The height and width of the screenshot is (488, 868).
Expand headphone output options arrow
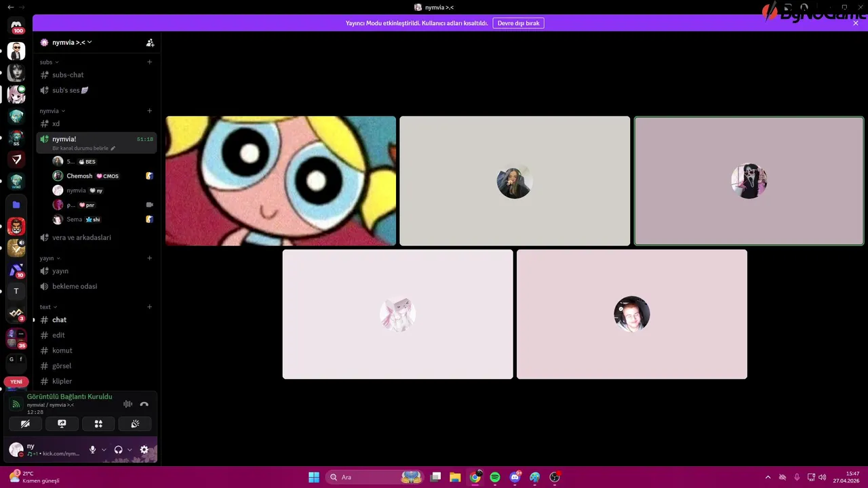pyautogui.click(x=130, y=449)
